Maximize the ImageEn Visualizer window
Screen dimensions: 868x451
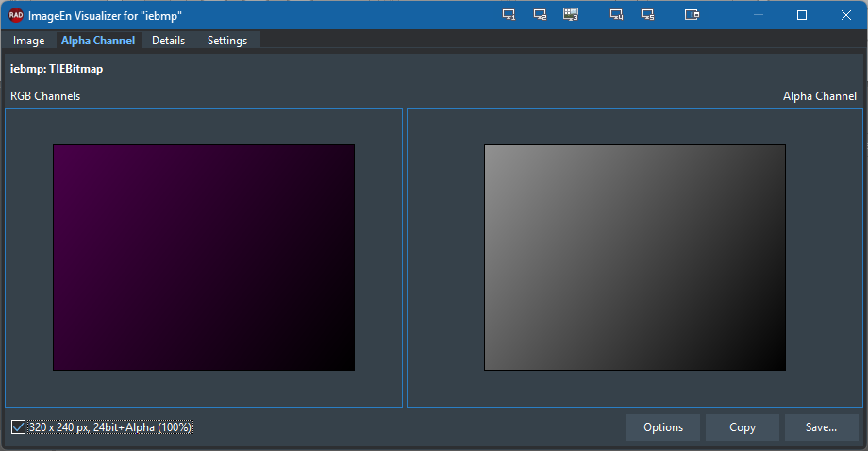[x=802, y=15]
